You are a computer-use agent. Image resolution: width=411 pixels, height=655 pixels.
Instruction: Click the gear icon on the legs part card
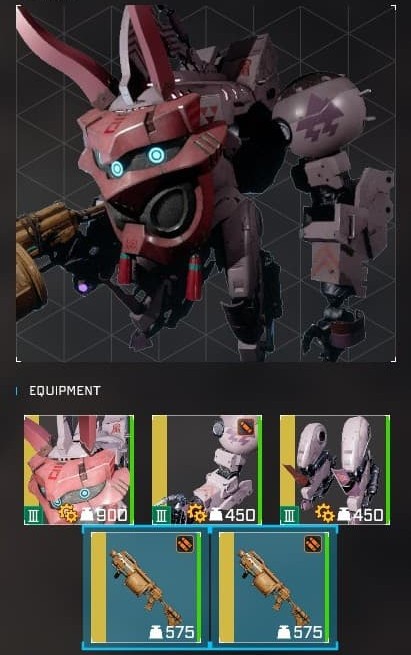point(325,513)
